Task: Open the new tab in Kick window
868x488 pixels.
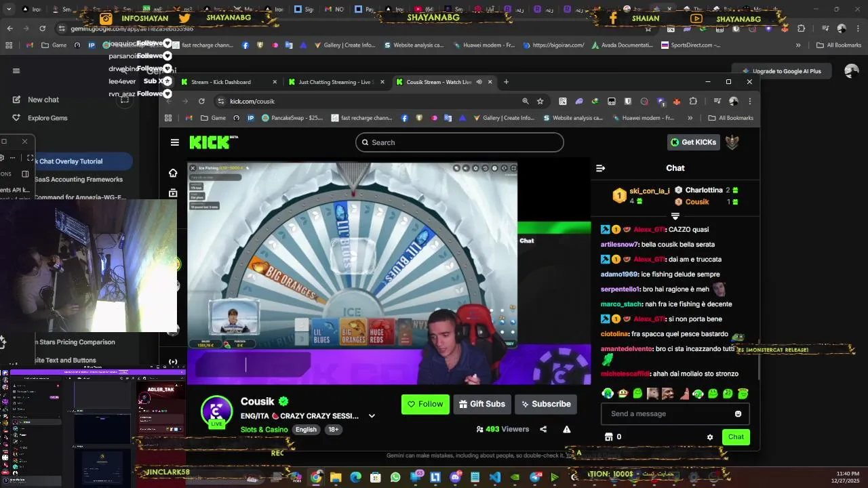Action: pyautogui.click(x=506, y=82)
